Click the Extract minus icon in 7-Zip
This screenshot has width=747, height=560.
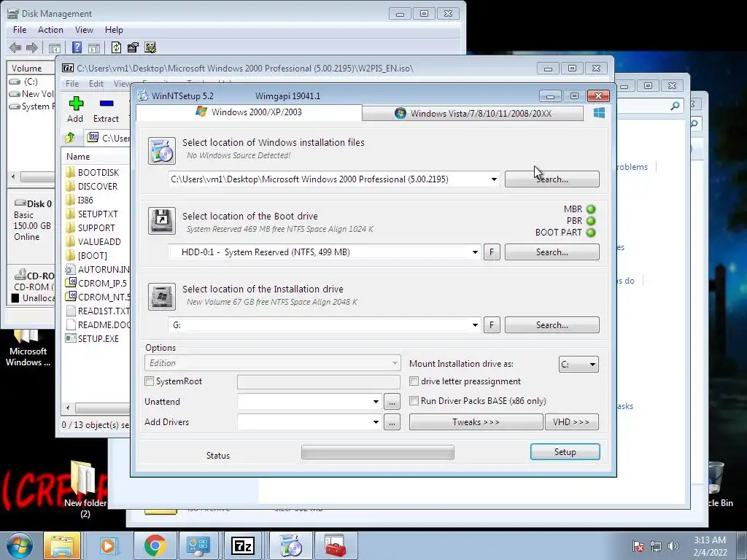coord(107,104)
